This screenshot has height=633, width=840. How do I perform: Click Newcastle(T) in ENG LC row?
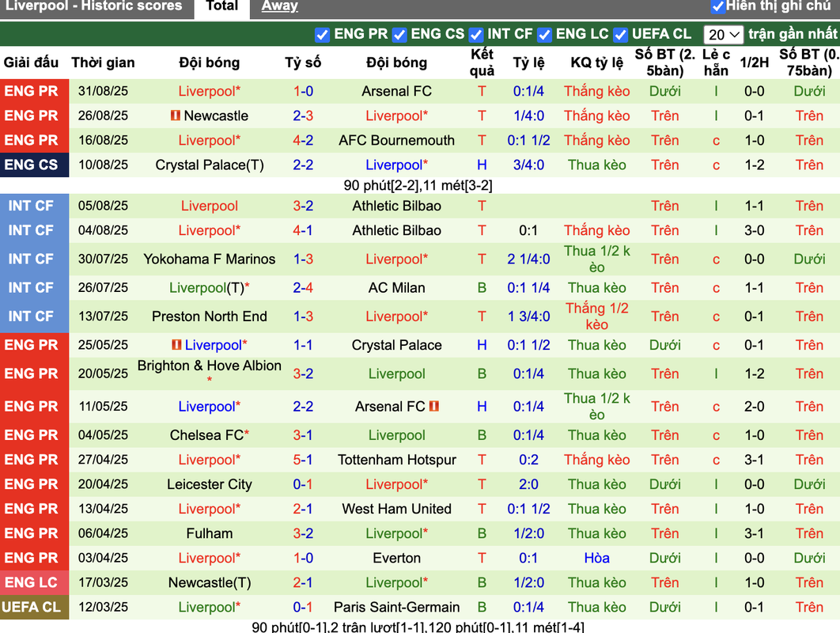point(210,582)
